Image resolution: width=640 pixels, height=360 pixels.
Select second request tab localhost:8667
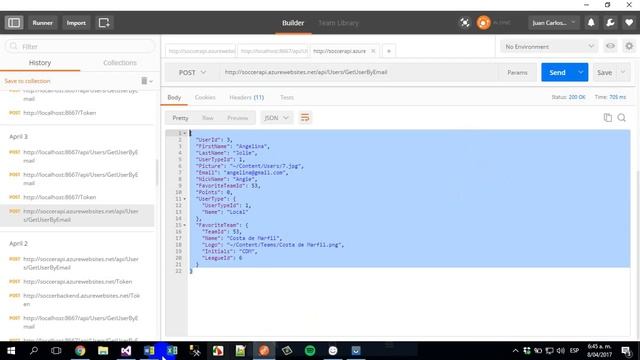click(273, 51)
